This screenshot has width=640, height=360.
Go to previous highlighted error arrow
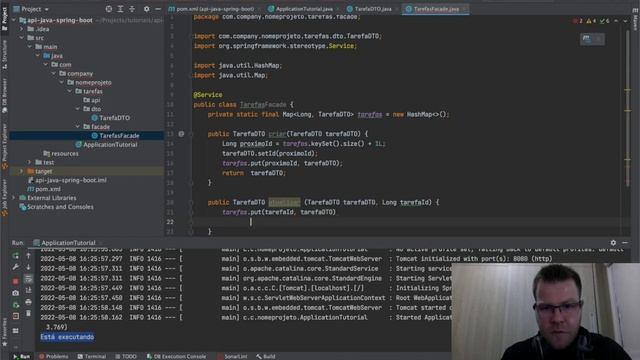coord(616,21)
